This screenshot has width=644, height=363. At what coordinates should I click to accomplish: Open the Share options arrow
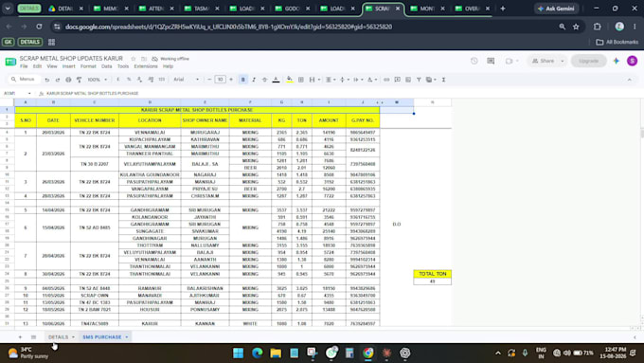[563, 61]
